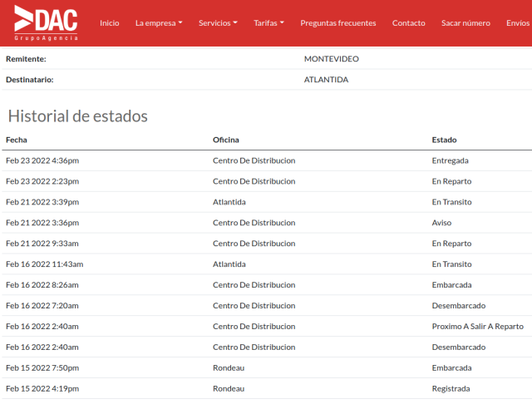532x409 pixels.
Task: Select the Remitente label
Action: (26, 59)
